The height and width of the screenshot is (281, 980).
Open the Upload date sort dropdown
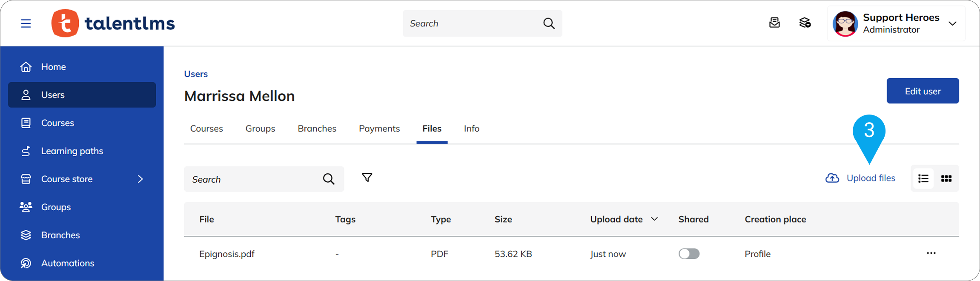(655, 219)
